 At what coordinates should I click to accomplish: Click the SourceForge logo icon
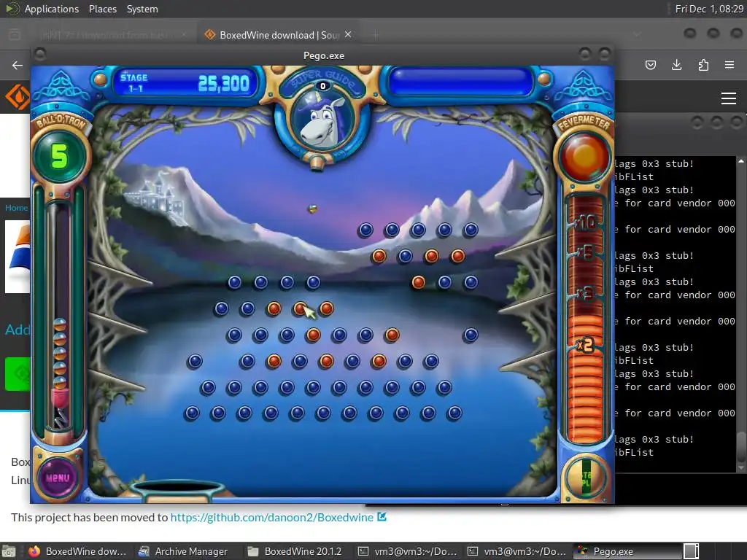[18, 97]
